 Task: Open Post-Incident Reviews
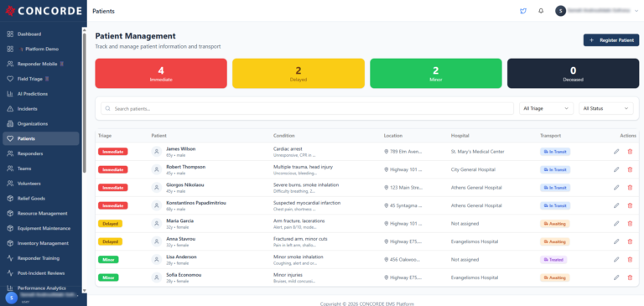40,273
